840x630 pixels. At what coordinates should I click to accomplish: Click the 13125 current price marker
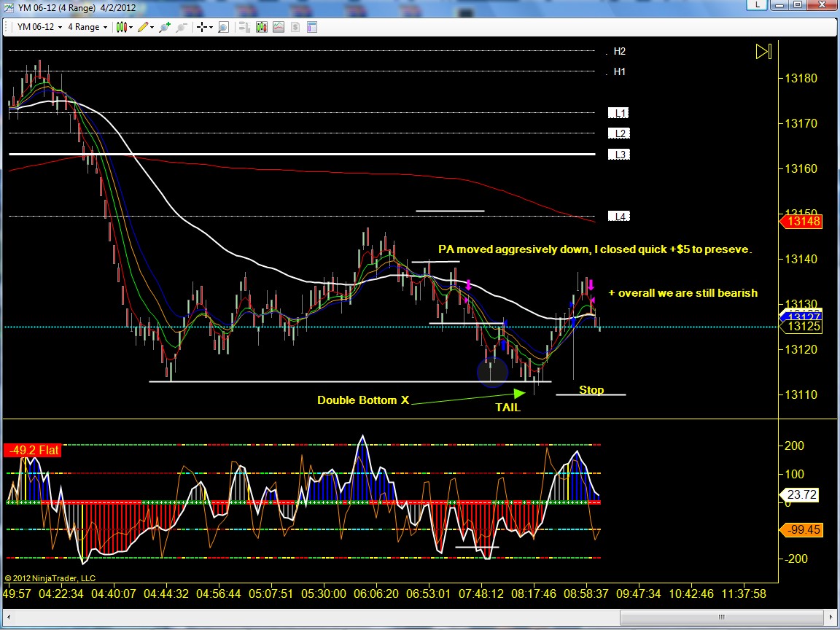click(x=801, y=326)
